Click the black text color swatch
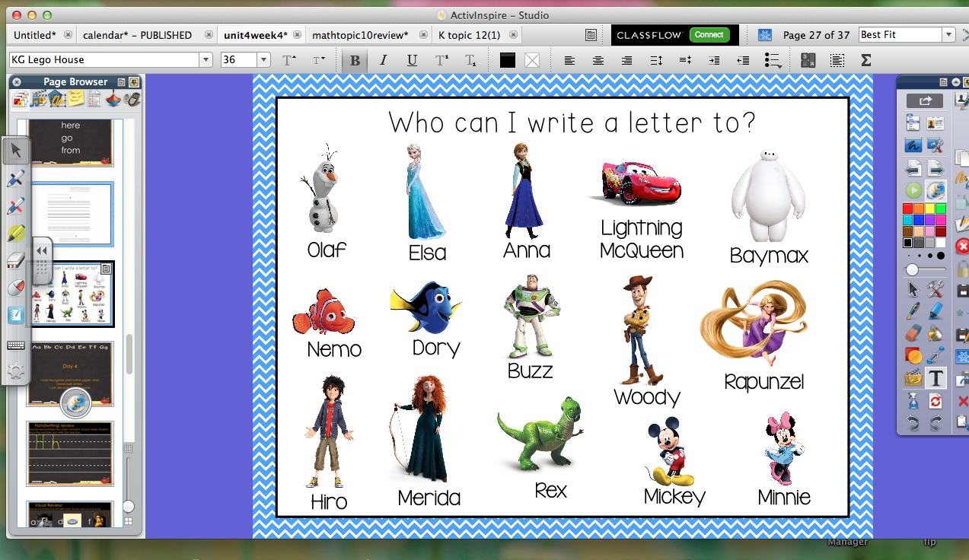This screenshot has width=969, height=560. click(x=508, y=60)
